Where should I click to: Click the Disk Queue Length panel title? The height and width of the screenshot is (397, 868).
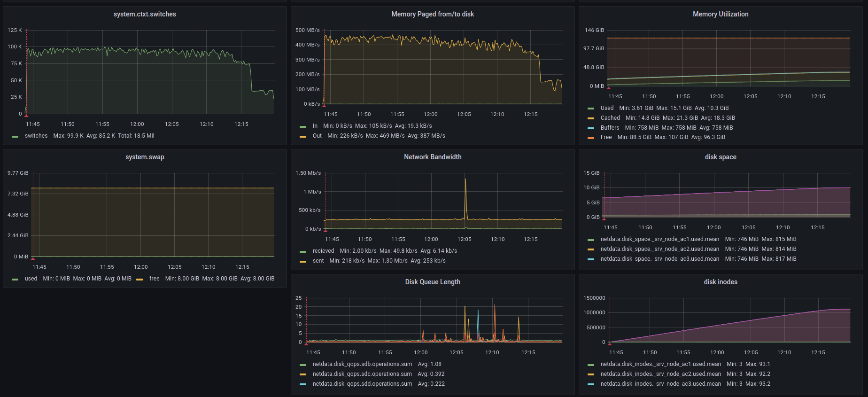pyautogui.click(x=432, y=282)
